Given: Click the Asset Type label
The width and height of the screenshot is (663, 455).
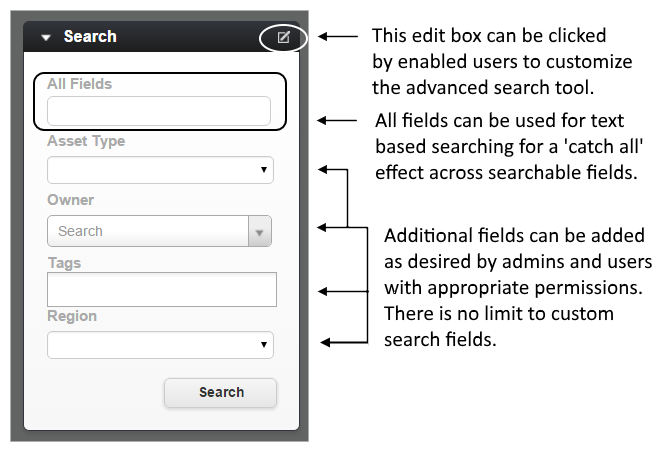Looking at the screenshot, I should (86, 141).
